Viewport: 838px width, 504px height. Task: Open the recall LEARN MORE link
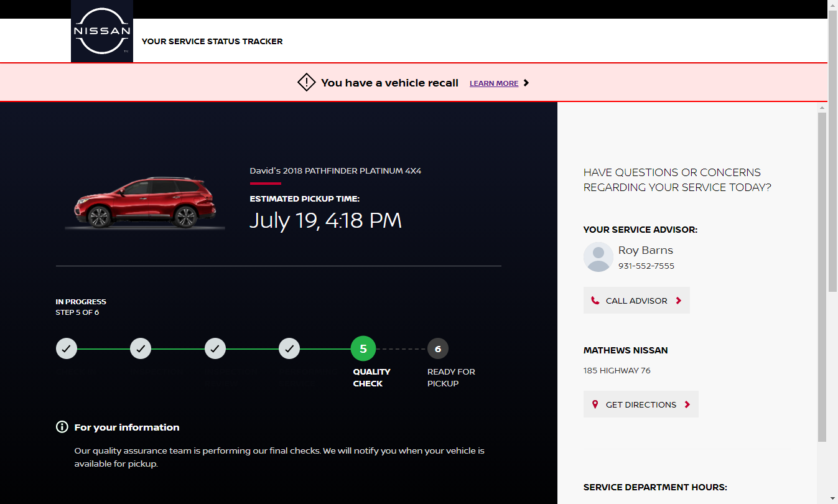click(494, 83)
